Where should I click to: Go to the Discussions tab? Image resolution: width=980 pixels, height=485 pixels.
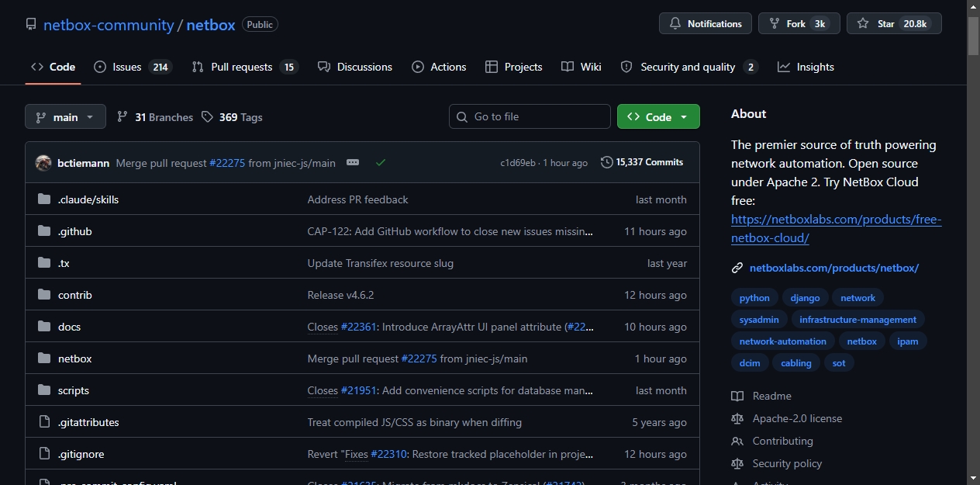pos(355,67)
